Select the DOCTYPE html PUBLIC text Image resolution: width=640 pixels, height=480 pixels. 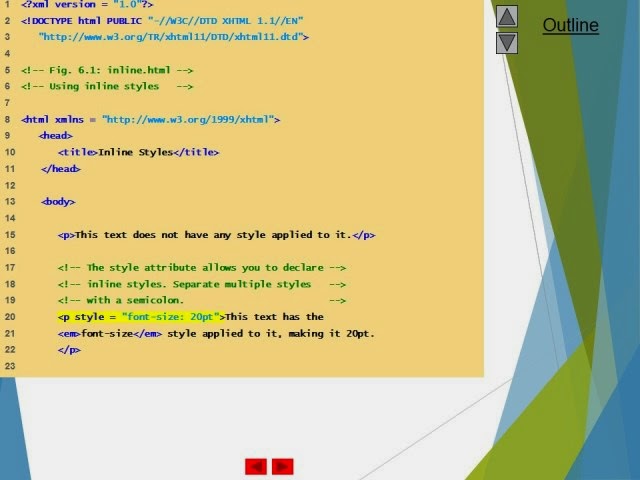81,21
